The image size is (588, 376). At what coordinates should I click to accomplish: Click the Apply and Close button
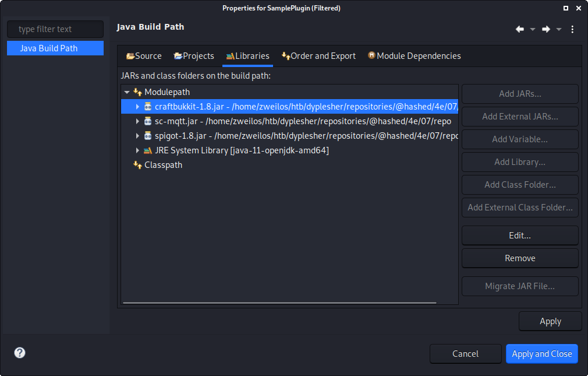541,354
